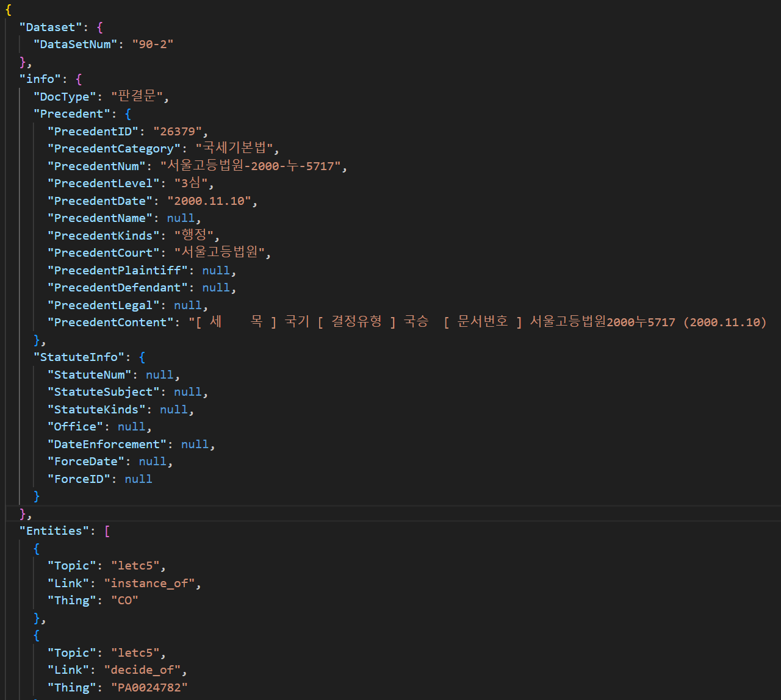Click the "StatuteInfo" key
This screenshot has height=700, width=781.
[x=79, y=357]
